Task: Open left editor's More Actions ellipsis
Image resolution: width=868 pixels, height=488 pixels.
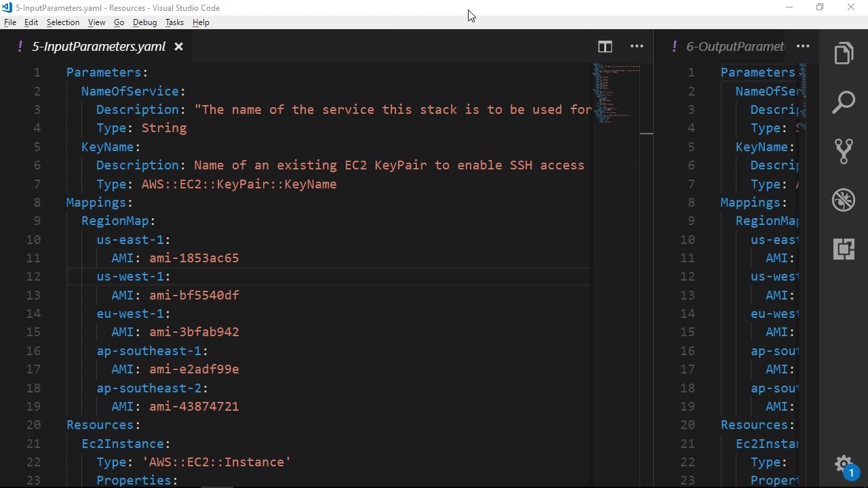Action: tap(637, 47)
